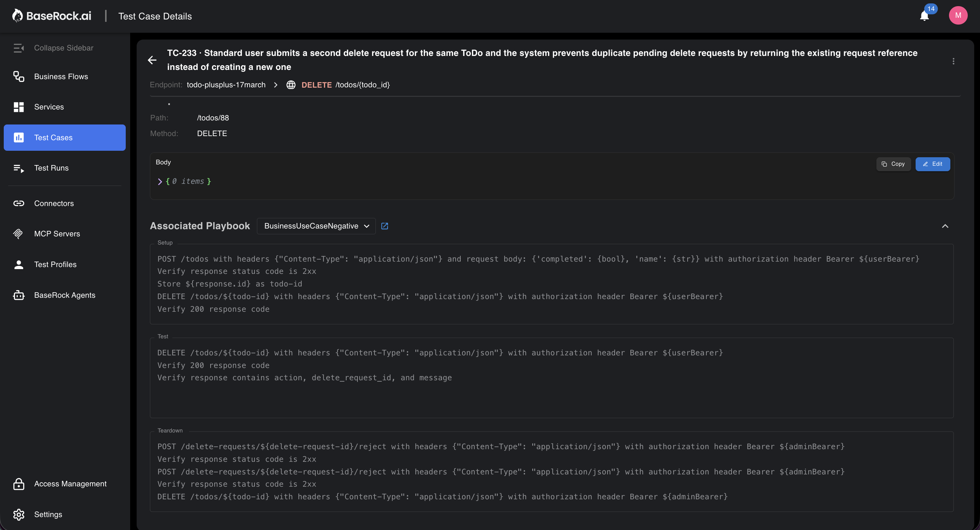Click the BaseRock.ai flame logo
980x530 pixels.
17,16
